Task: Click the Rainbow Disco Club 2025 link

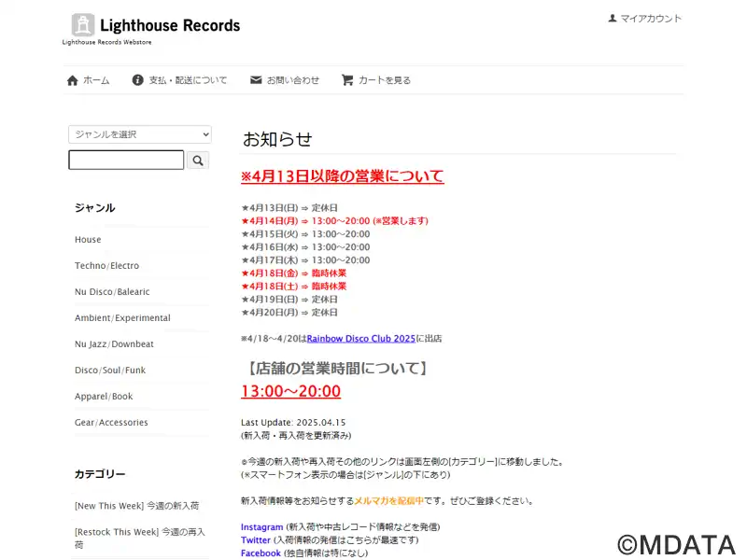Action: pos(361,339)
